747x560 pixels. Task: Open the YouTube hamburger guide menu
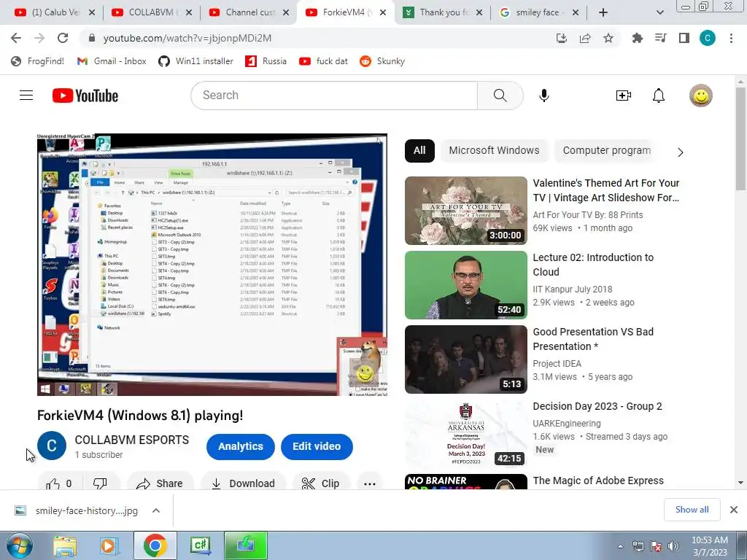(26, 96)
